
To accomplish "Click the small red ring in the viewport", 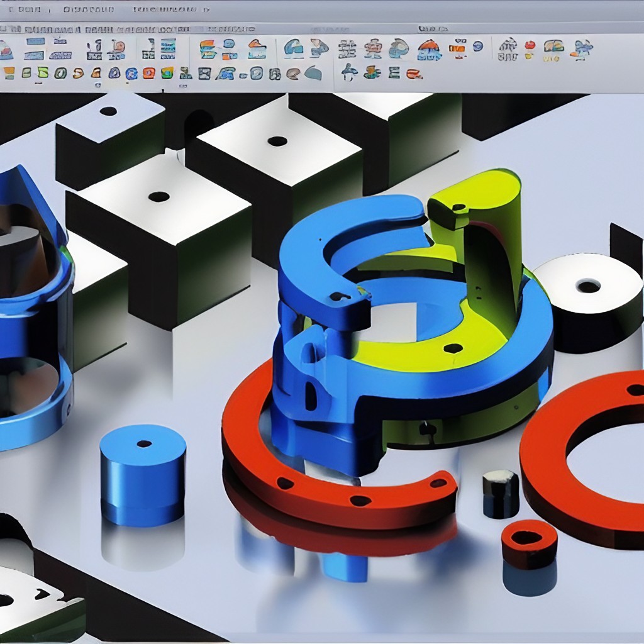I will click(529, 542).
